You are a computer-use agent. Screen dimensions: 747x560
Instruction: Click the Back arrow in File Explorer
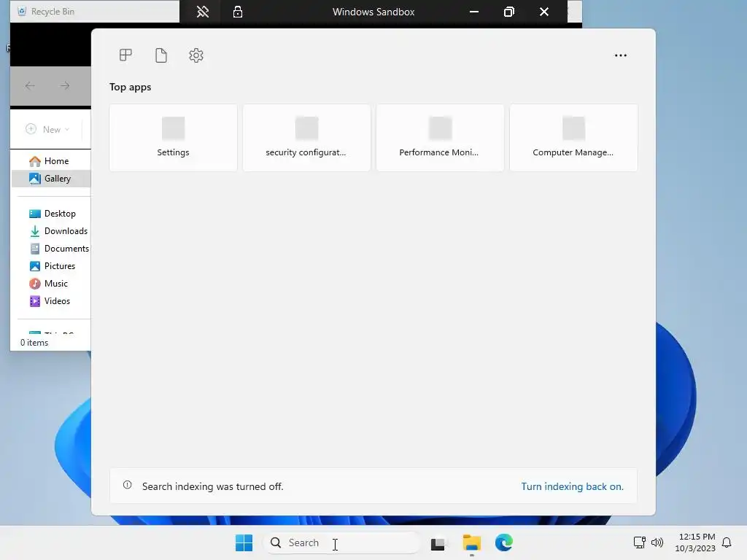pyautogui.click(x=30, y=86)
